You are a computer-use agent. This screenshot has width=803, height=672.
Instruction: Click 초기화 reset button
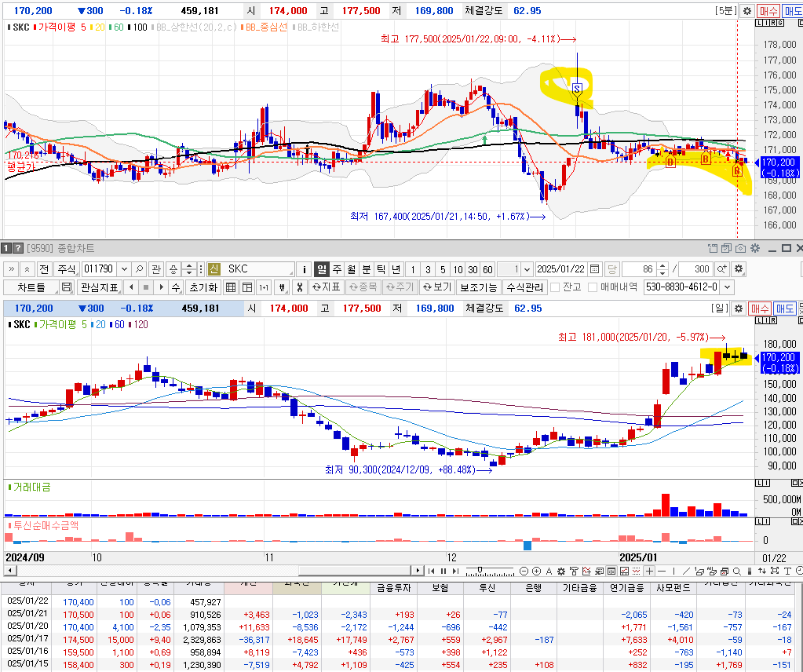pos(203,287)
